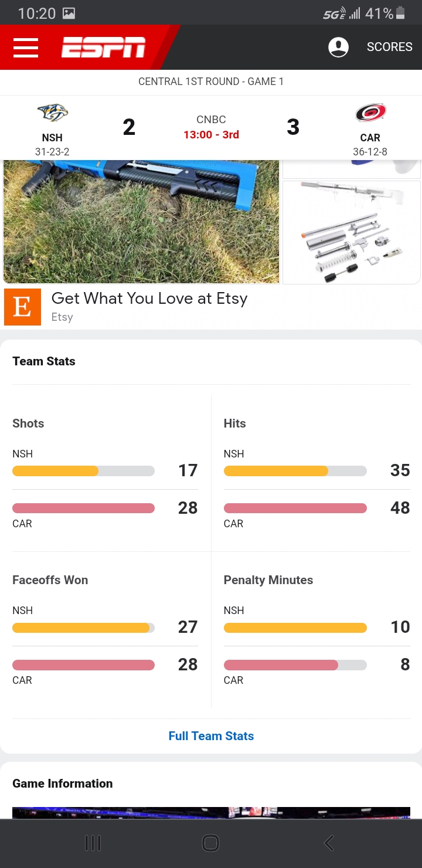Tap the Android recent apps button
This screenshot has width=422, height=868.
93,843
